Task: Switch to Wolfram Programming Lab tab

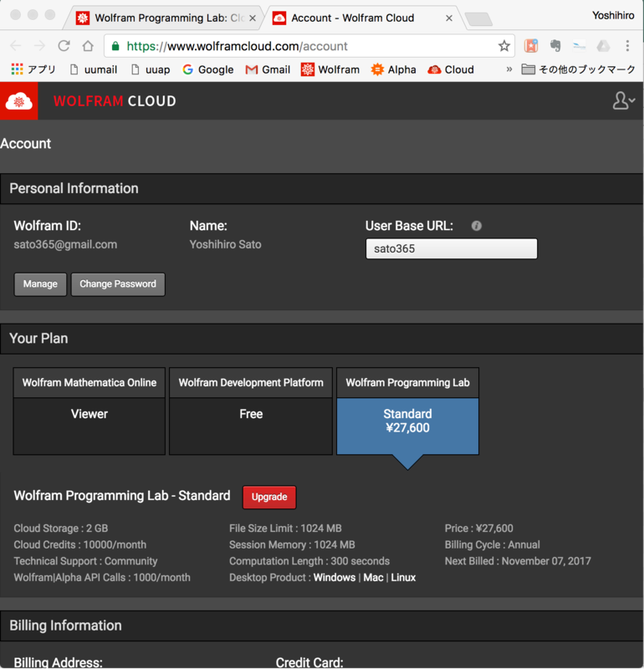Action: [x=162, y=18]
